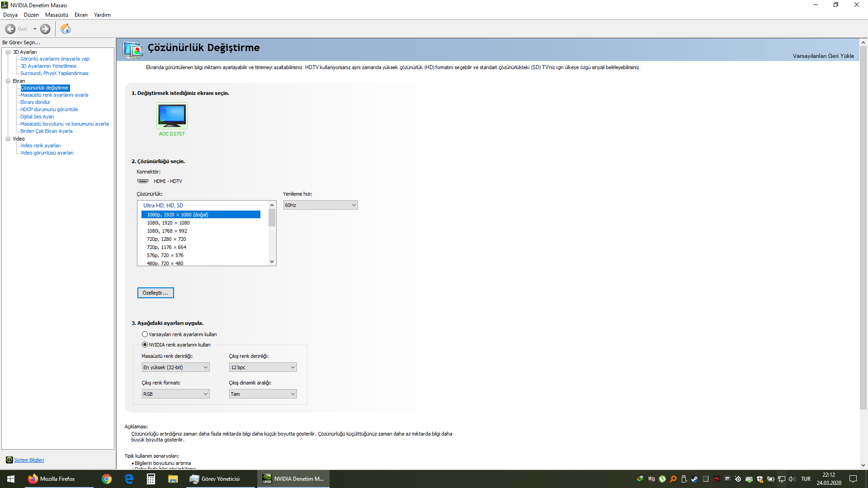The width and height of the screenshot is (868, 488).
Task: Open the Masaüstü menu
Action: (57, 15)
